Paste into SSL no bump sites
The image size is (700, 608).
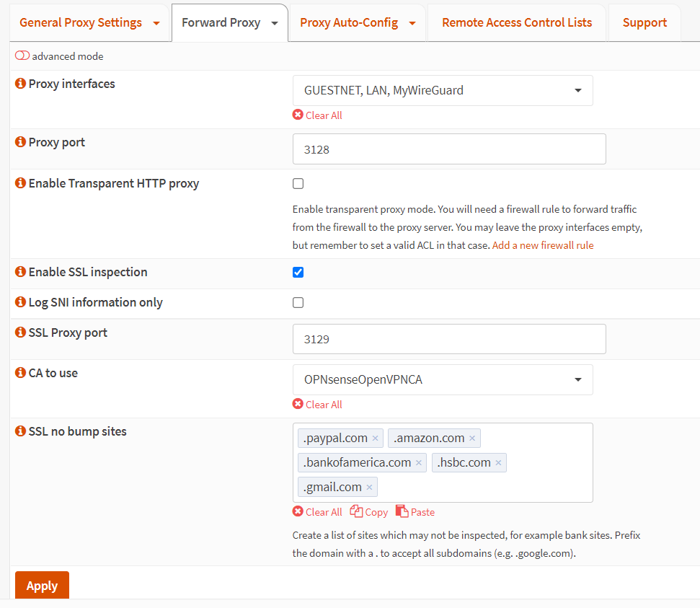(x=415, y=512)
